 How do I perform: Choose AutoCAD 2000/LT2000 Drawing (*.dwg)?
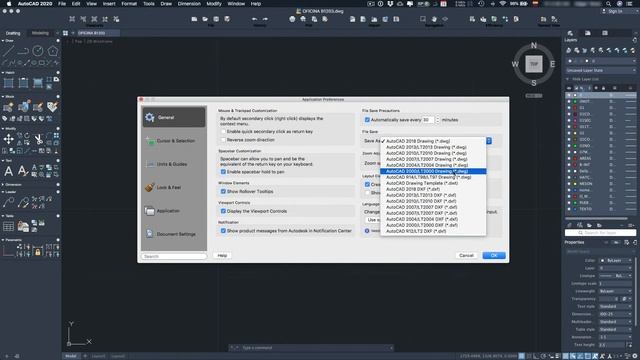pyautogui.click(x=433, y=171)
